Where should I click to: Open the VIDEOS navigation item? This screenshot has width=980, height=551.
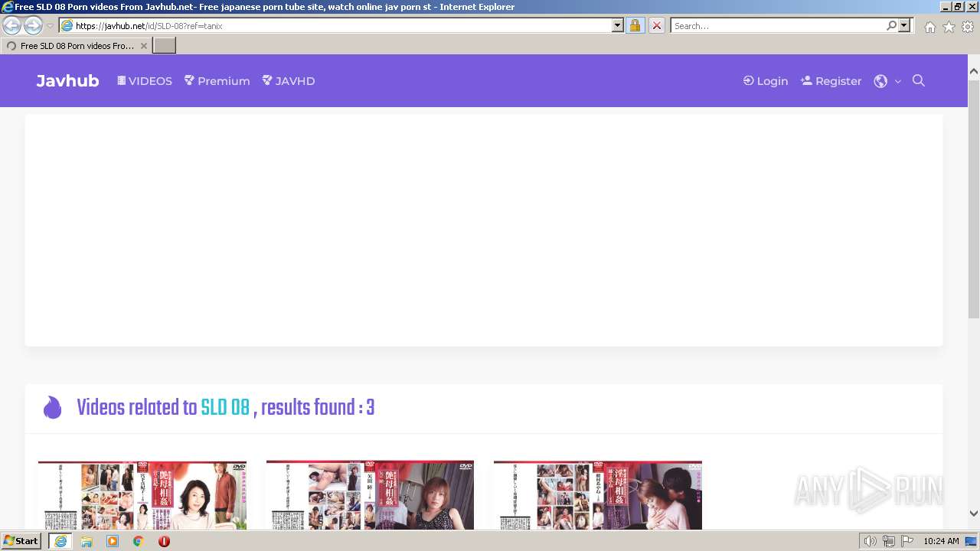click(144, 80)
